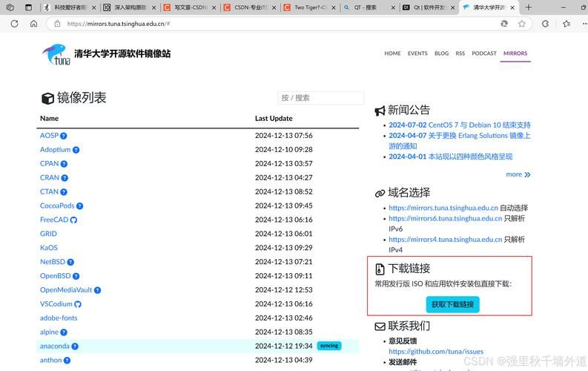The width and height of the screenshot is (588, 371).
Task: Click the tuna logo
Action: pos(56,55)
